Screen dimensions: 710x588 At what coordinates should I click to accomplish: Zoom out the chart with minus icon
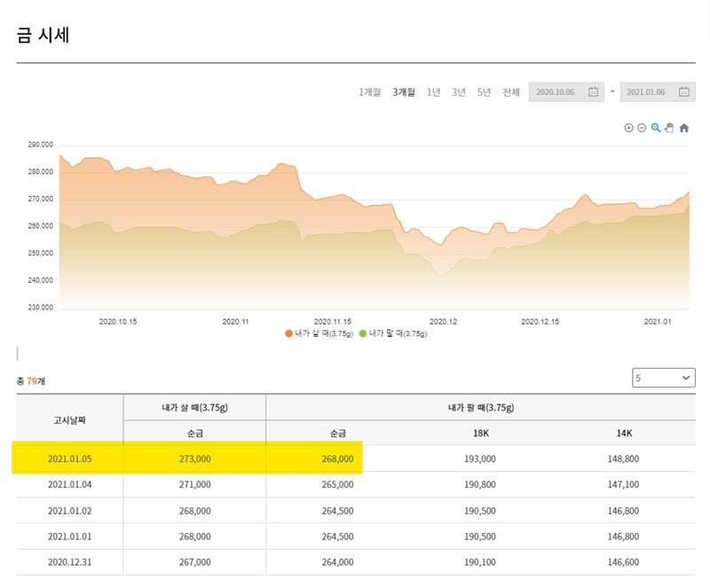642,128
